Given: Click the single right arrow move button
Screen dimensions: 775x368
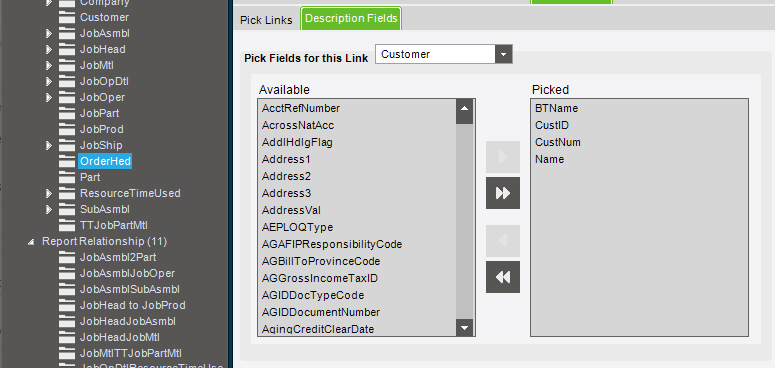Looking at the screenshot, I should pos(503,157).
